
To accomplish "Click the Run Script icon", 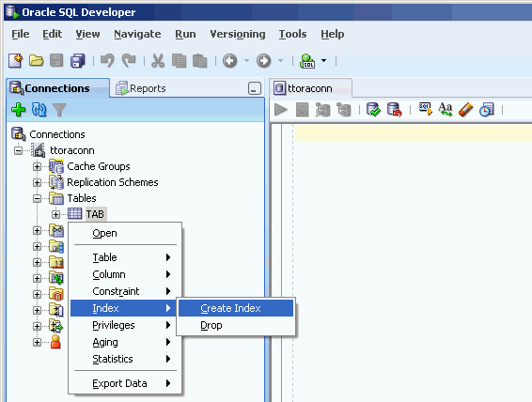I will [x=302, y=110].
